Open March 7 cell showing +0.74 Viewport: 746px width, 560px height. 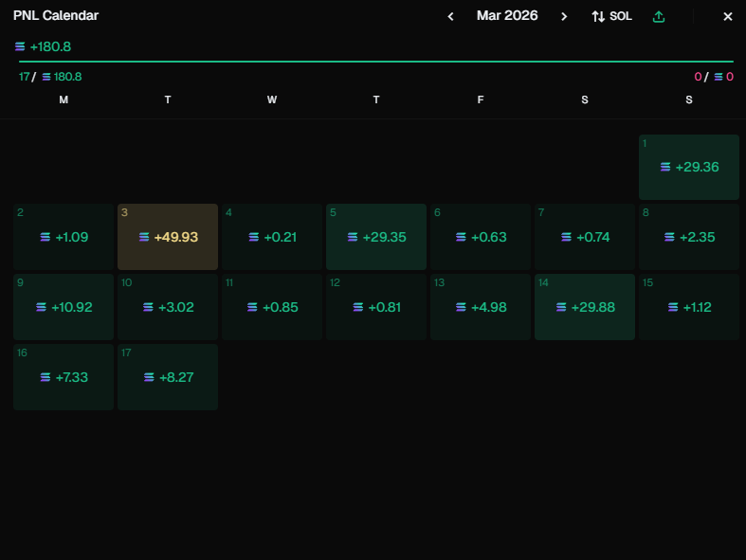(x=585, y=237)
